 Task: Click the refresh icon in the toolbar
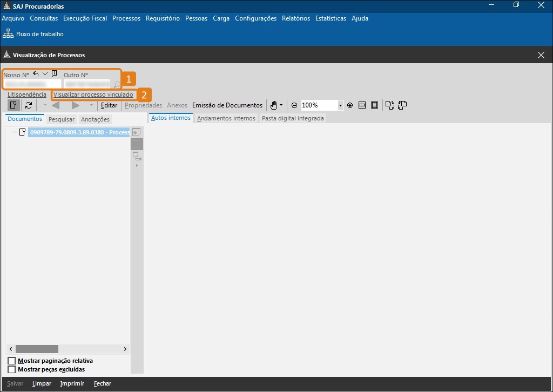29,105
